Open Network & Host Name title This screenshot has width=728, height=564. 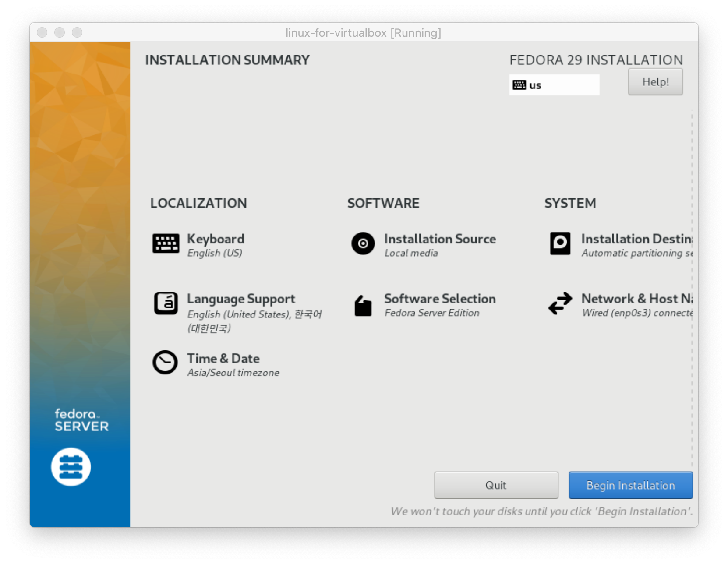pyautogui.click(x=637, y=299)
